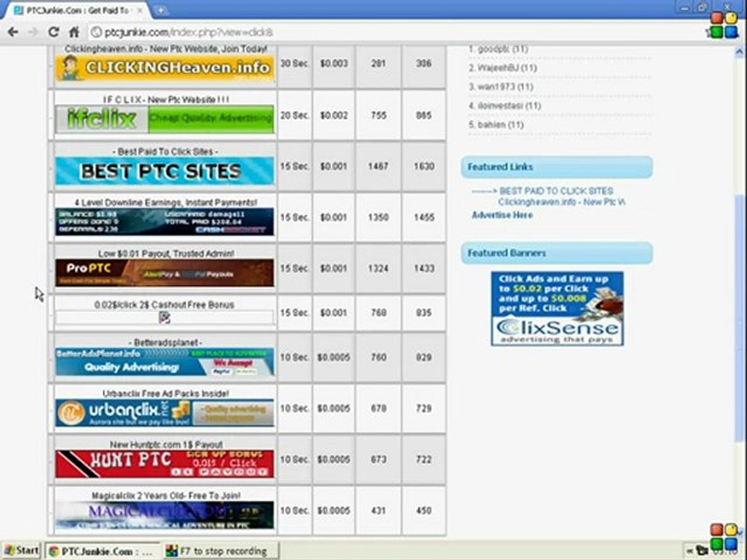Click 'F7 to stop recording' taskbar item

220,551
